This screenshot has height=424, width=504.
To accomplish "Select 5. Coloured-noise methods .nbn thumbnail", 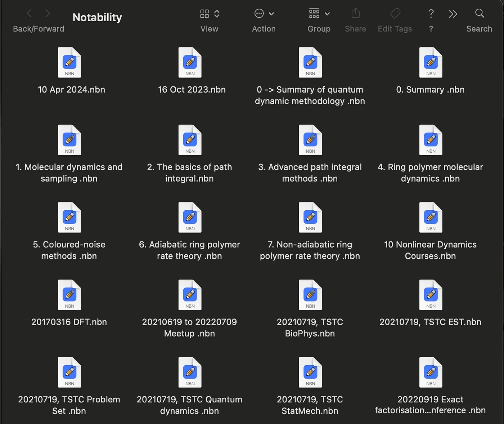I will tap(69, 218).
